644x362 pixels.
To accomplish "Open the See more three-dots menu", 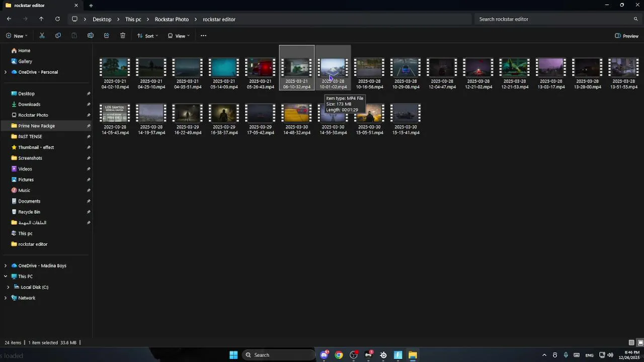I will (203, 36).
